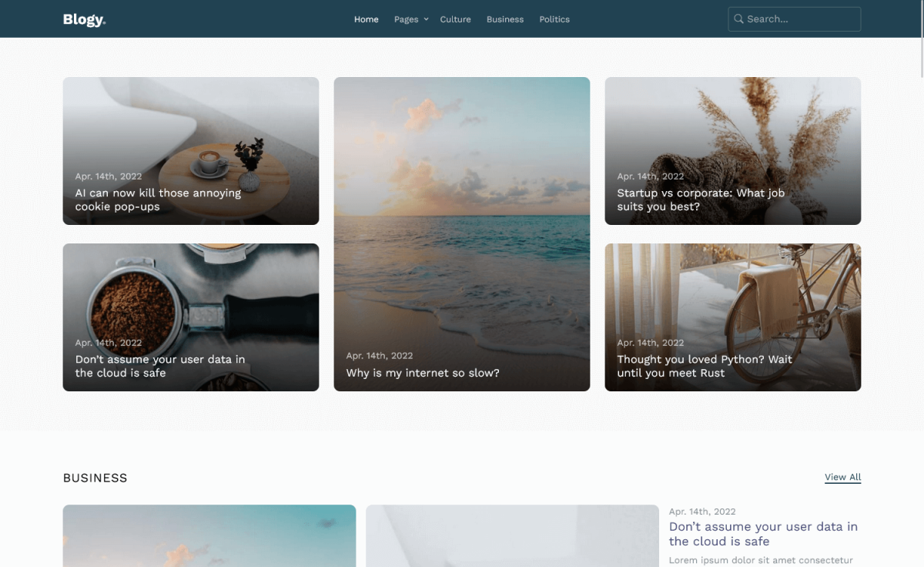Viewport: 924px width, 567px height.
Task: Open the cookie pop-ups article
Action: (x=158, y=200)
